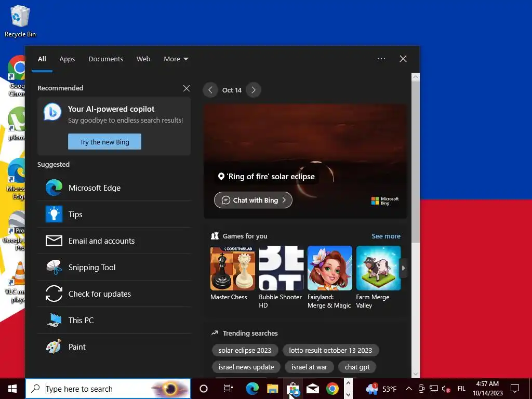Viewport: 532px width, 399px height.
Task: Click See more games link
Action: pyautogui.click(x=386, y=236)
